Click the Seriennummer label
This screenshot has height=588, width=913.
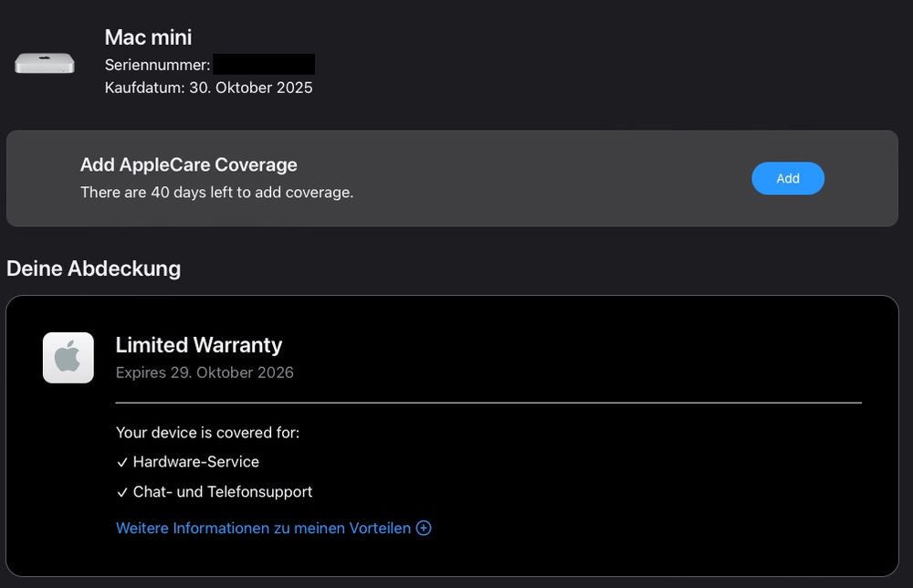point(157,65)
